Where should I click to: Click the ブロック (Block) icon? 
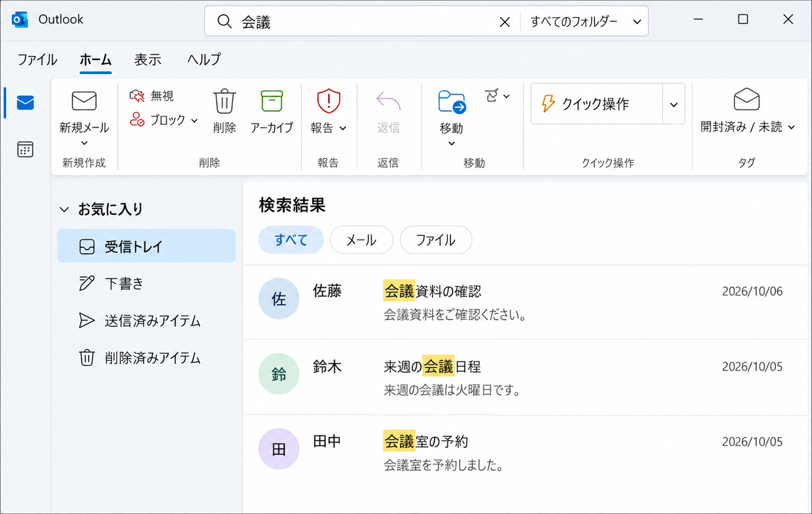(137, 120)
